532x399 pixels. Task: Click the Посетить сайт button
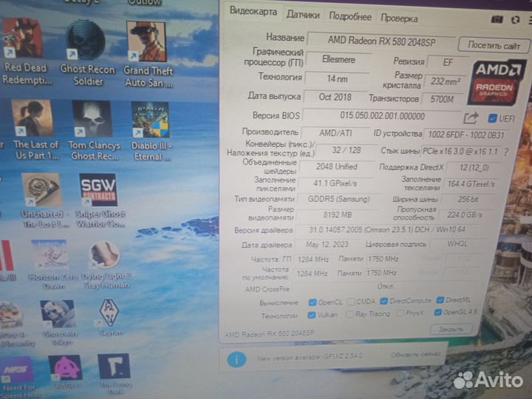494,45
